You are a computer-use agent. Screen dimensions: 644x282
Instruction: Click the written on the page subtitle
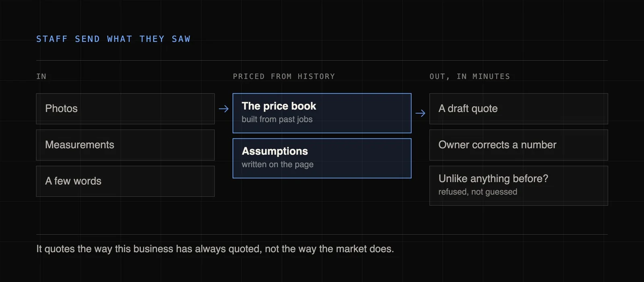pos(277,164)
